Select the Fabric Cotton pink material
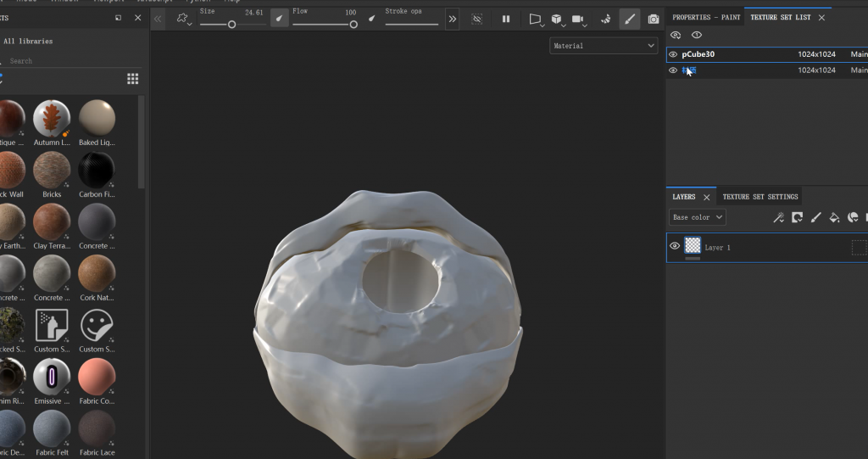This screenshot has height=459, width=868. tap(97, 382)
